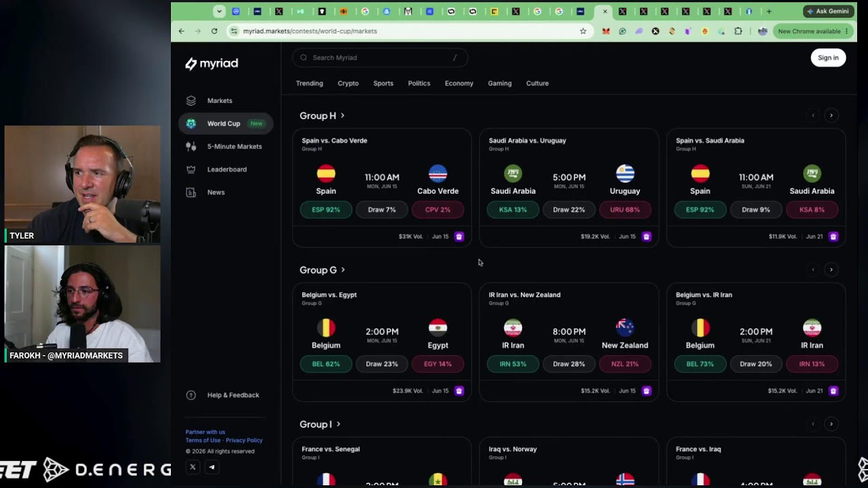
Task: Click purple icon on Belgium vs. Egypt card
Action: point(459,391)
